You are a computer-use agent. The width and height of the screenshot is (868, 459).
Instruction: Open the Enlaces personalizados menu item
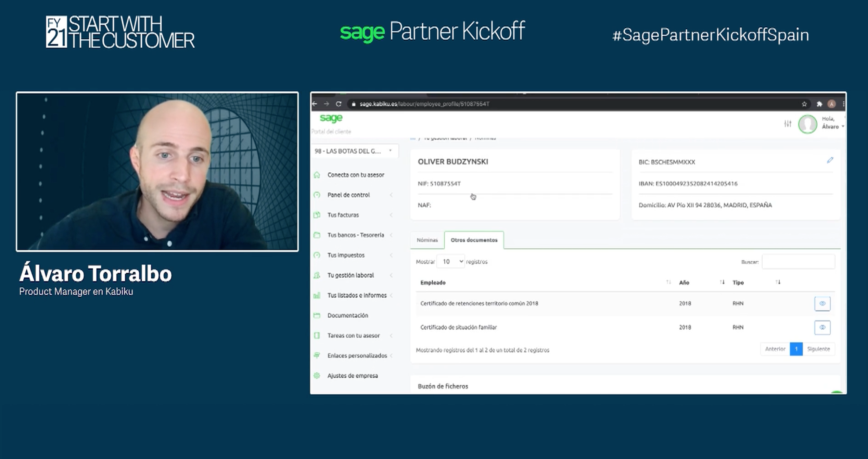point(357,356)
